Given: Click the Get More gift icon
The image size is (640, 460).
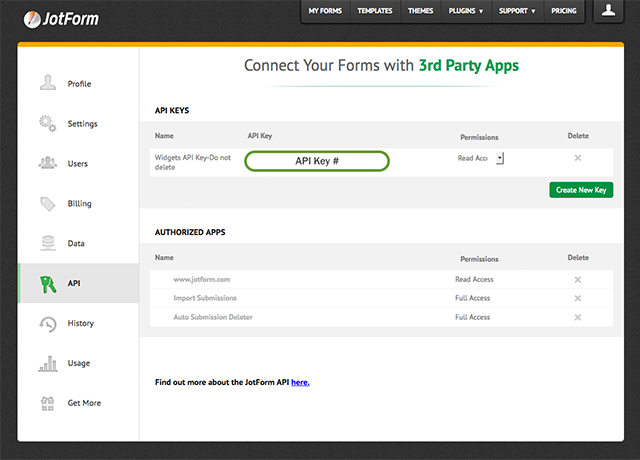Looking at the screenshot, I should point(48,403).
